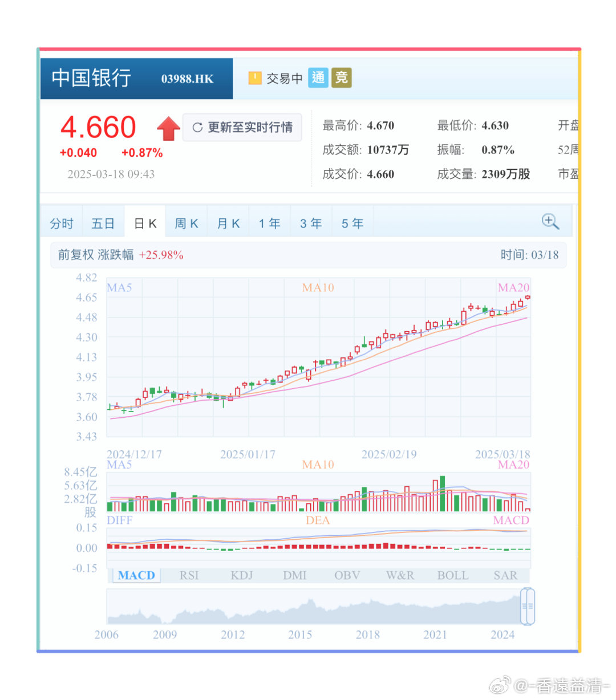The width and height of the screenshot is (616, 700).
Task: Click the price change +0.040
Action: click(78, 153)
